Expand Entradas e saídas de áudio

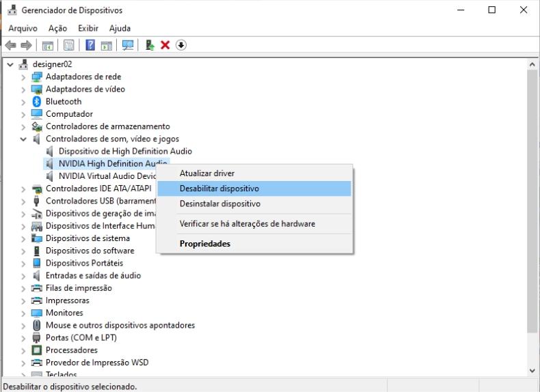(x=23, y=276)
